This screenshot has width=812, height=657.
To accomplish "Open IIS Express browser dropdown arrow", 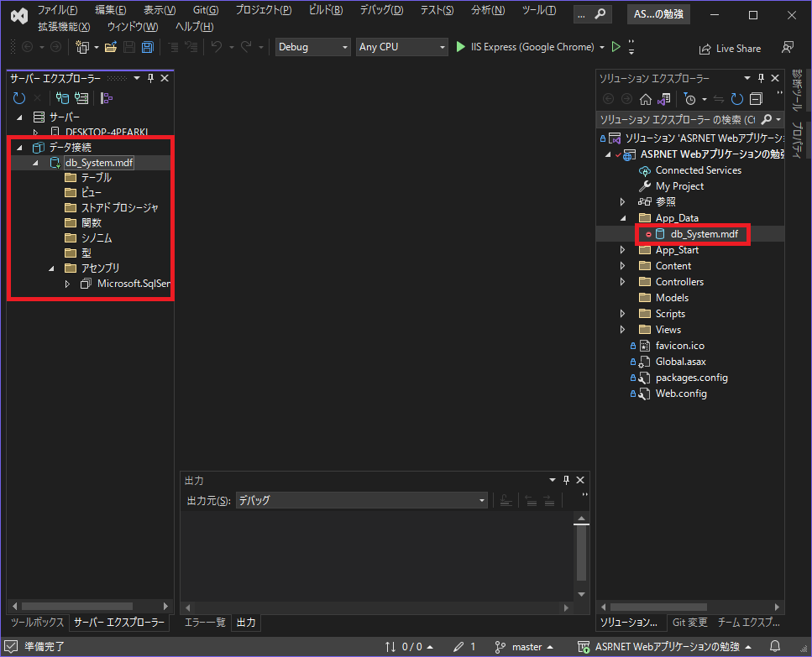I will tap(602, 47).
